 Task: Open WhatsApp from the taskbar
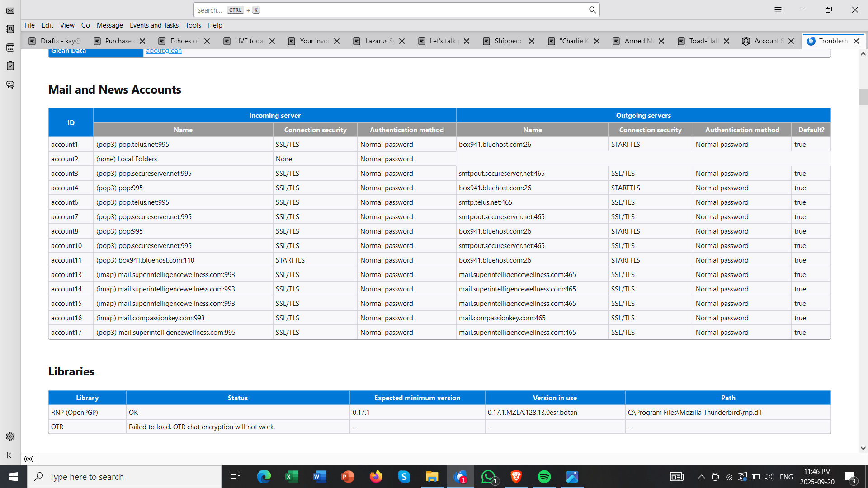click(x=488, y=477)
